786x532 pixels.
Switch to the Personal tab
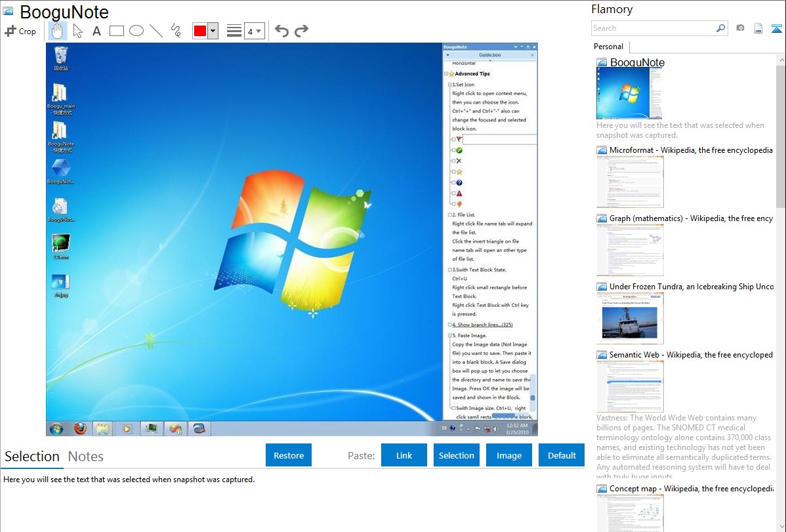click(609, 47)
